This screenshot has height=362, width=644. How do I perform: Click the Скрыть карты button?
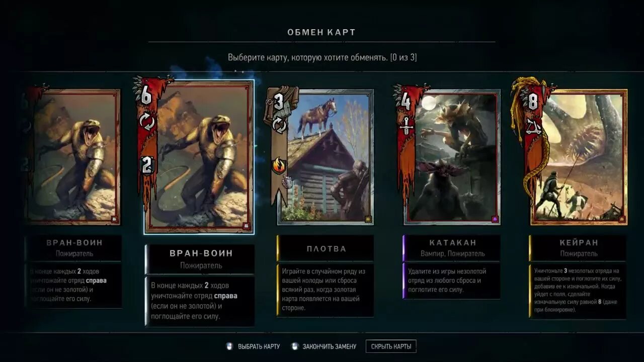point(391,346)
